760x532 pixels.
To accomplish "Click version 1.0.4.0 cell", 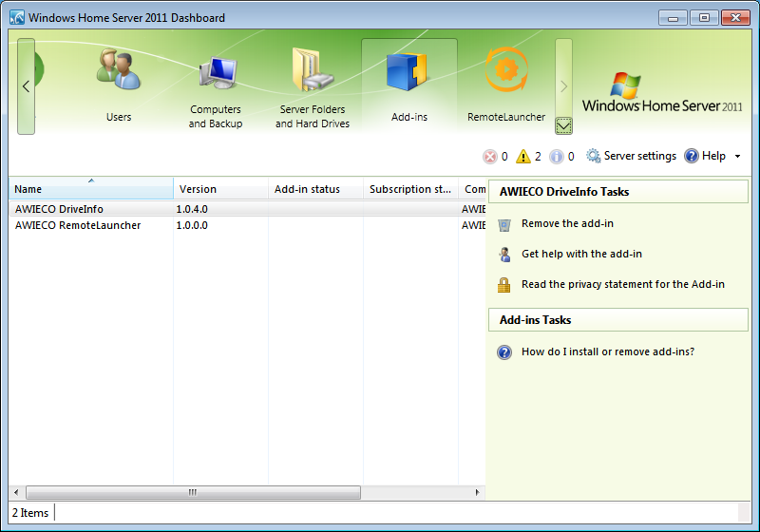I will tap(192, 209).
